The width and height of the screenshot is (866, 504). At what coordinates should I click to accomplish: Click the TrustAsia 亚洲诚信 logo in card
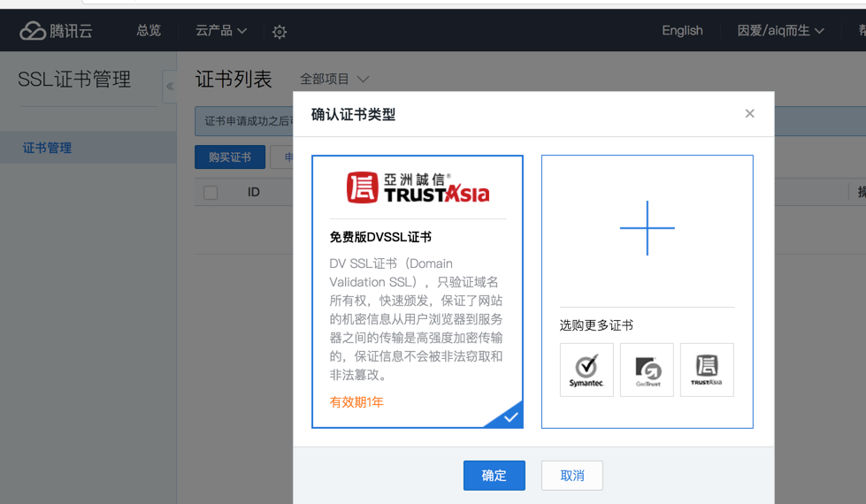pyautogui.click(x=418, y=187)
